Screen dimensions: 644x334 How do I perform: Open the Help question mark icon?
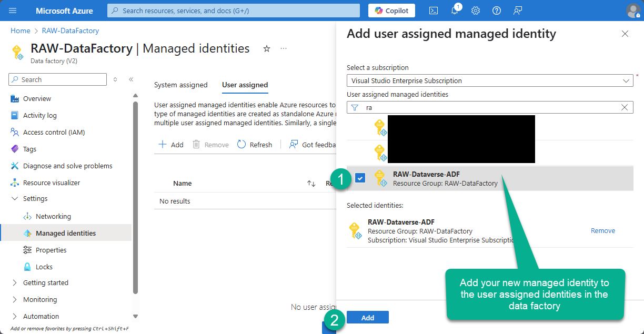click(x=497, y=11)
